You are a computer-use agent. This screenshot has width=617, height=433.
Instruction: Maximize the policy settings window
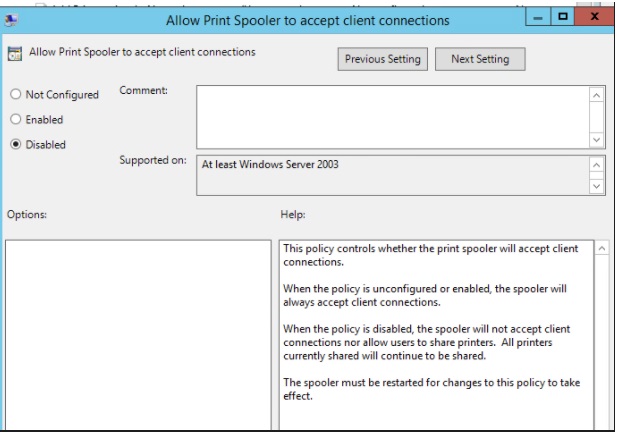coord(562,17)
